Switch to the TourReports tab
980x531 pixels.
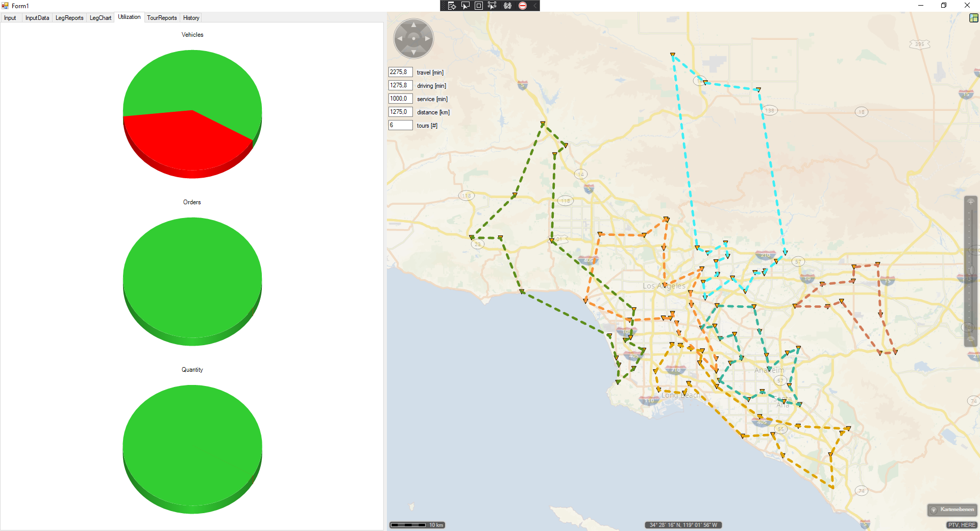(162, 18)
